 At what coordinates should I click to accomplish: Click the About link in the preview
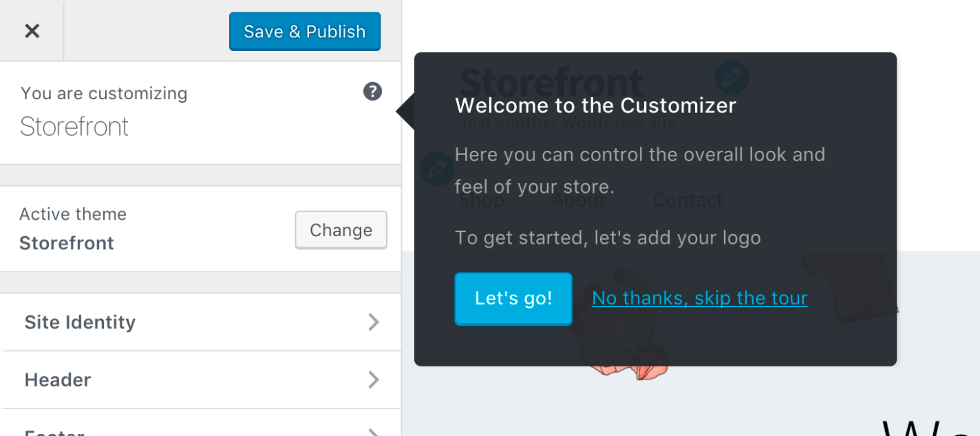coord(579,200)
